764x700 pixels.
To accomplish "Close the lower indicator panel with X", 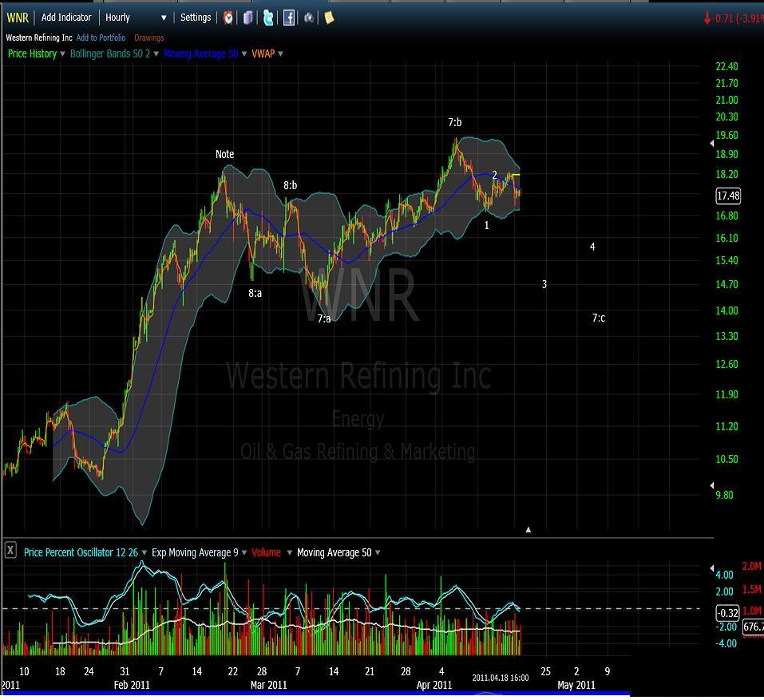I will 10,550.
